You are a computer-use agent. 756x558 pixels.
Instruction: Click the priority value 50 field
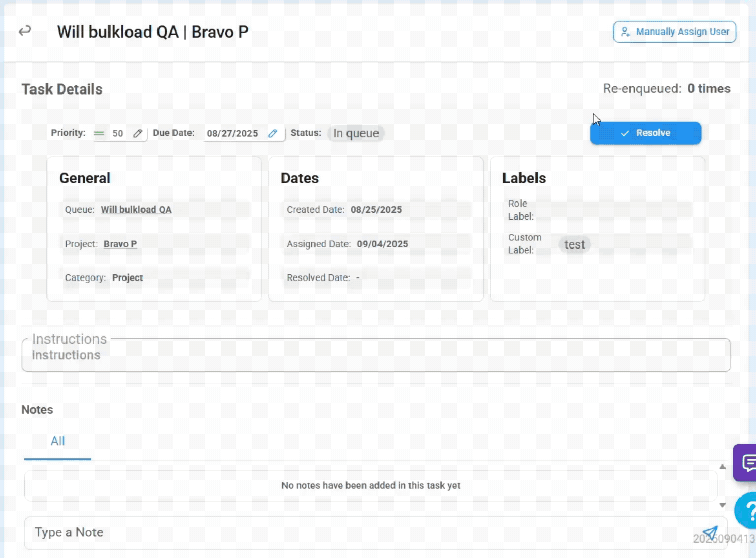(x=118, y=134)
